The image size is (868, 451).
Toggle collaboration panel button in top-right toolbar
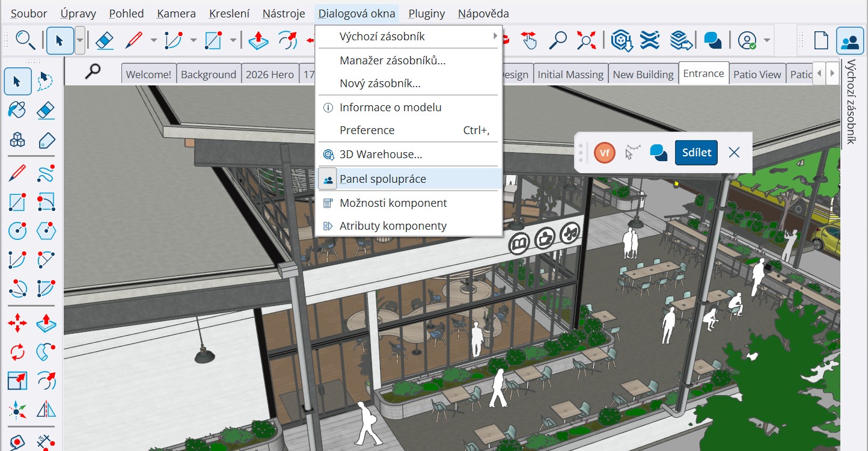tap(849, 41)
